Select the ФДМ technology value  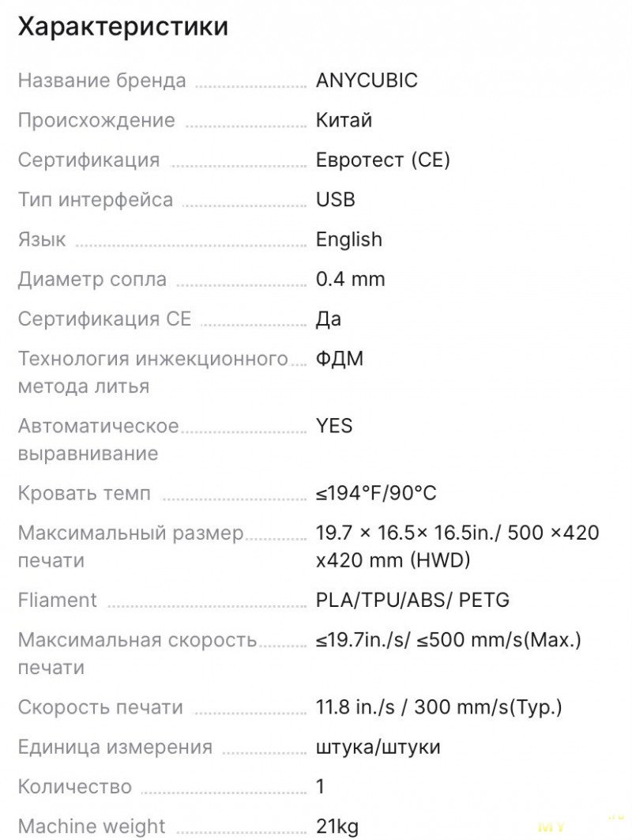339,359
